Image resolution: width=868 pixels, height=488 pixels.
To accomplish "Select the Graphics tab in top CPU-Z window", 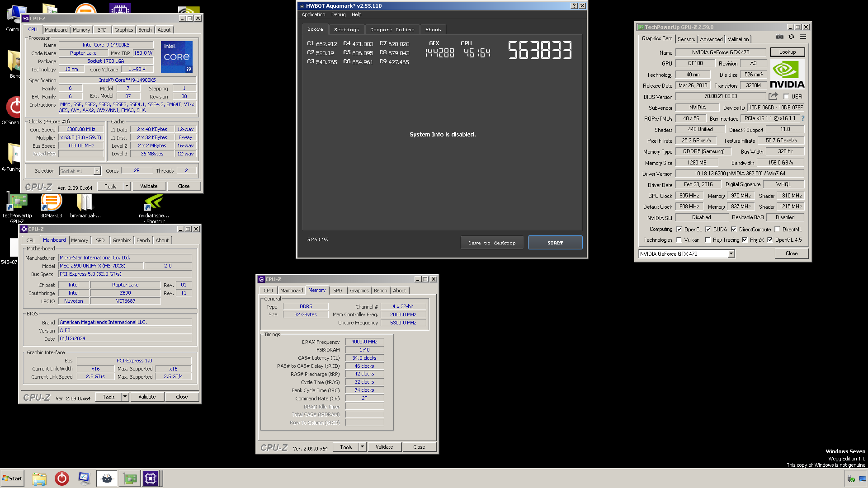I will [123, 30].
